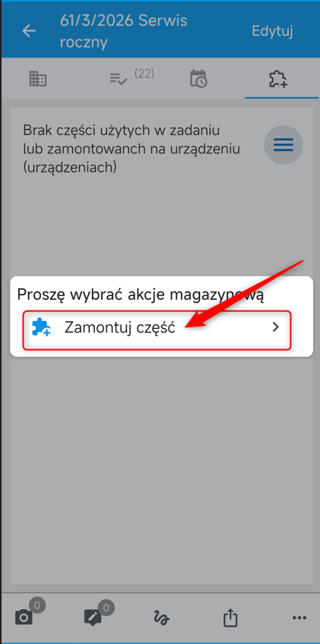Tap the share export icon

pyautogui.click(x=230, y=617)
